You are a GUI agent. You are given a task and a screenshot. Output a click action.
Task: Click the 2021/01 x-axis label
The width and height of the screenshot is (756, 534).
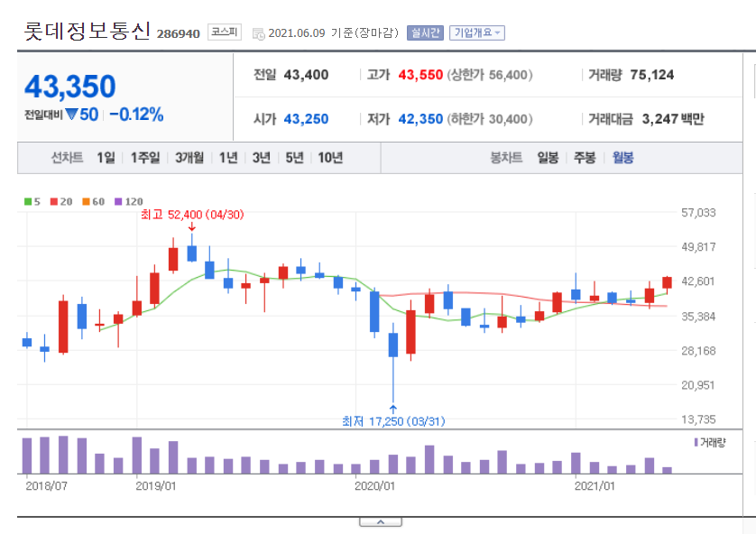[595, 486]
